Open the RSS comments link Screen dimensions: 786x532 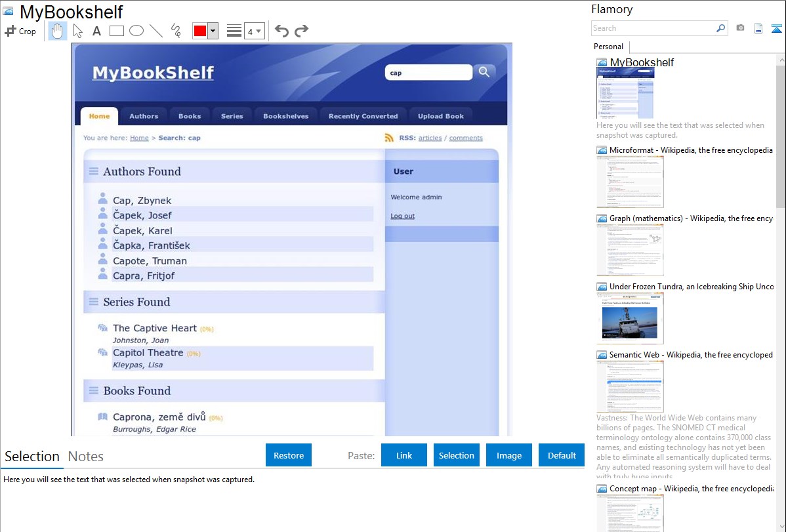(466, 138)
